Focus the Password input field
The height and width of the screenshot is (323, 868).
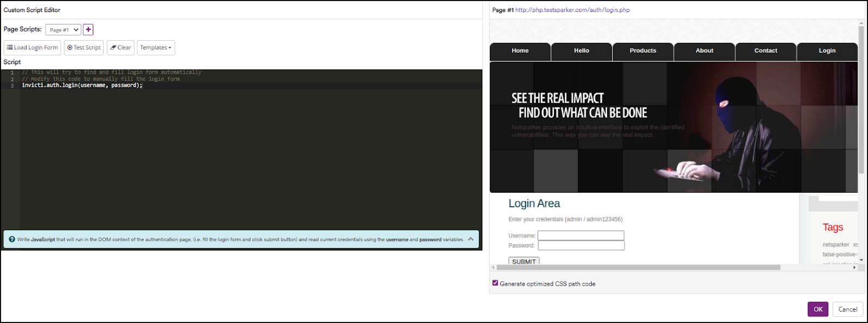point(581,245)
